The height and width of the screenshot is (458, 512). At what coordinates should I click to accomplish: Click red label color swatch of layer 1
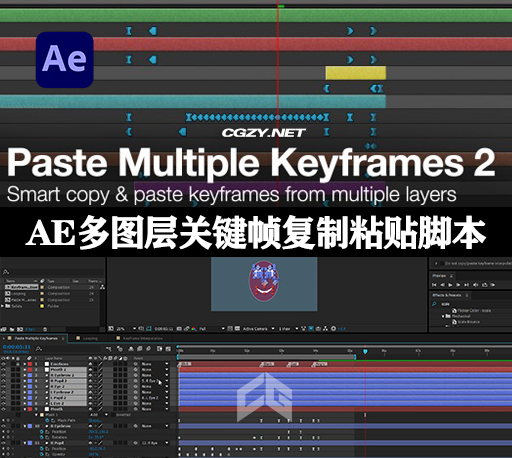[x=30, y=364]
